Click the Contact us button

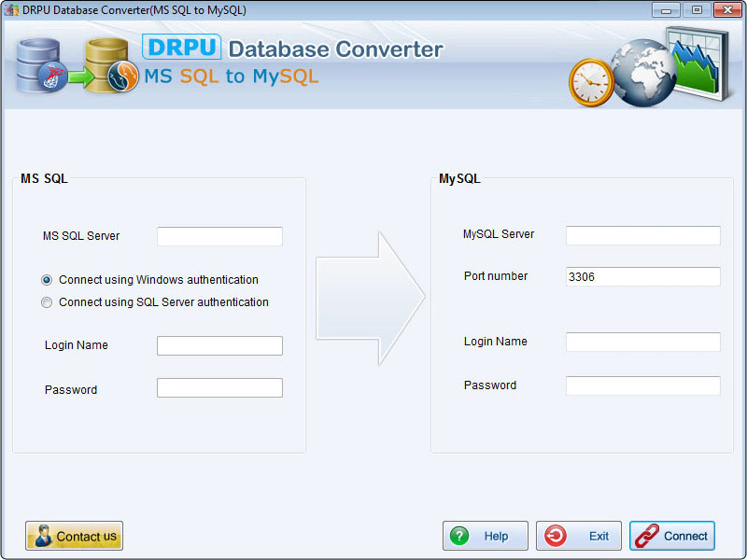73,536
